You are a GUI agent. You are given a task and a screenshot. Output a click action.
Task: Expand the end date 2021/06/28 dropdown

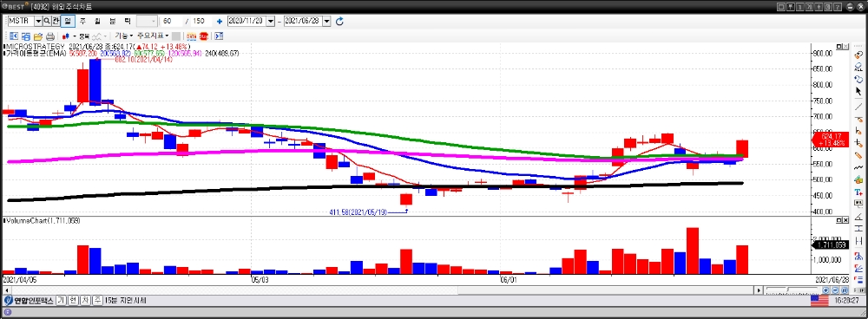click(x=326, y=21)
